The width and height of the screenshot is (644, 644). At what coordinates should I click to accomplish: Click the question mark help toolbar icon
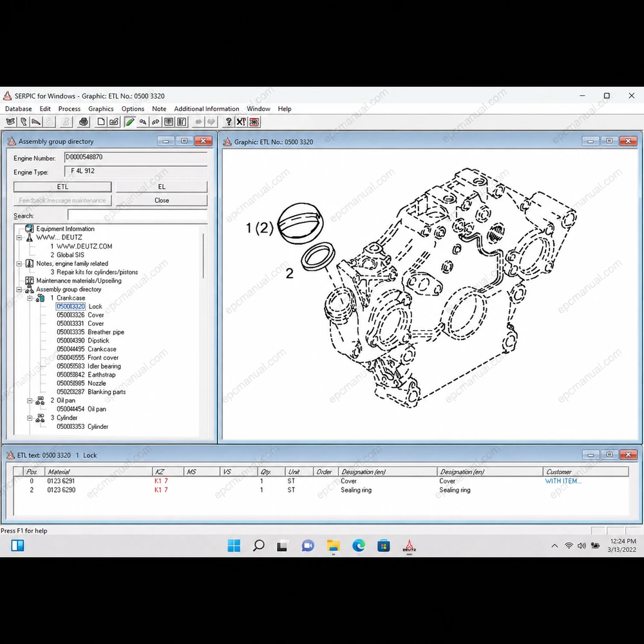coord(229,122)
